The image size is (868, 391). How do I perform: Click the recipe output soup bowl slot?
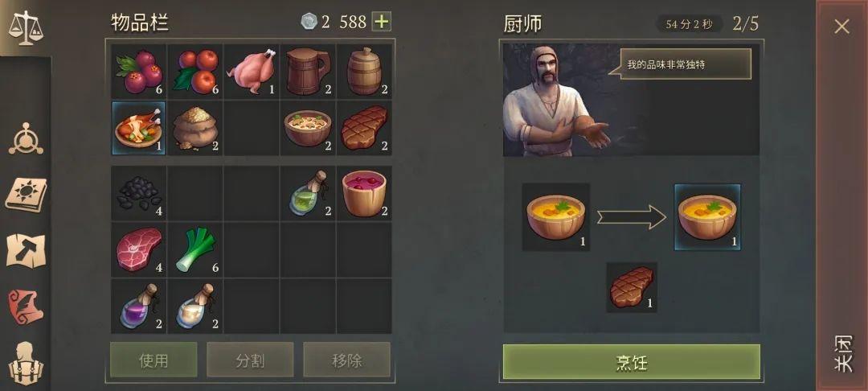pos(707,217)
